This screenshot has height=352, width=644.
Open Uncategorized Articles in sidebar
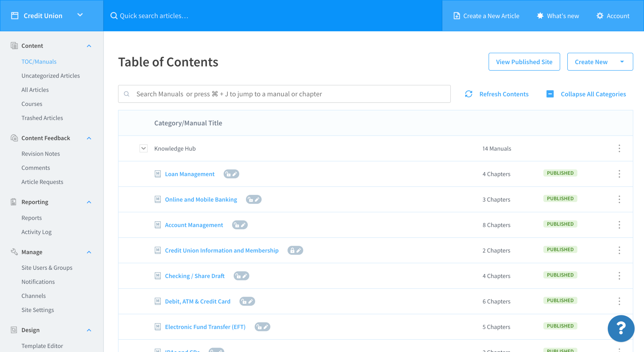coord(51,76)
